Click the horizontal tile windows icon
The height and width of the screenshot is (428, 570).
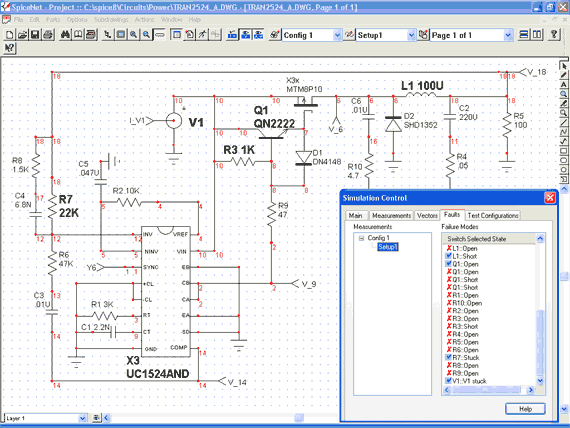(x=524, y=35)
